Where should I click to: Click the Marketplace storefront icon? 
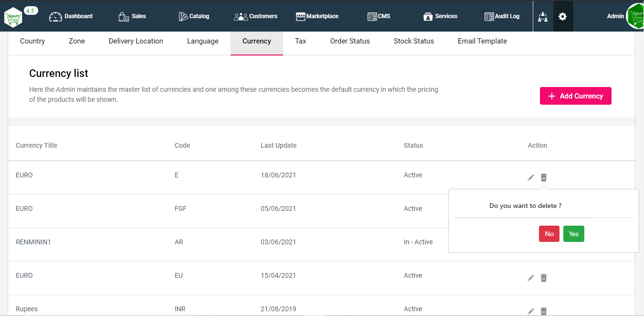tap(300, 17)
